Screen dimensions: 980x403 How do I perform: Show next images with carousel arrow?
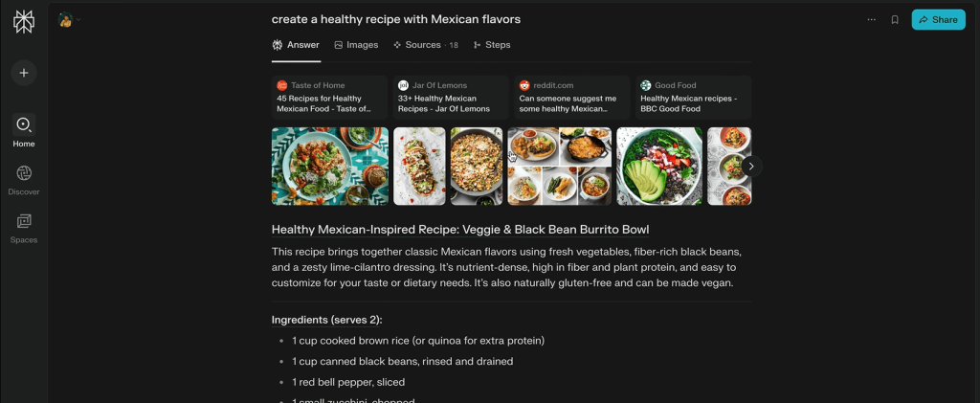coord(751,167)
